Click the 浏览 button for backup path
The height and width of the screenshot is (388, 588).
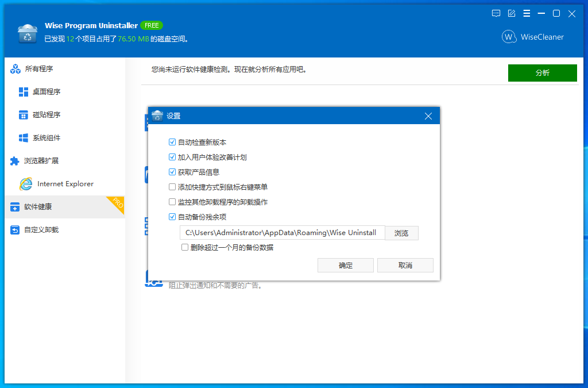coord(401,233)
